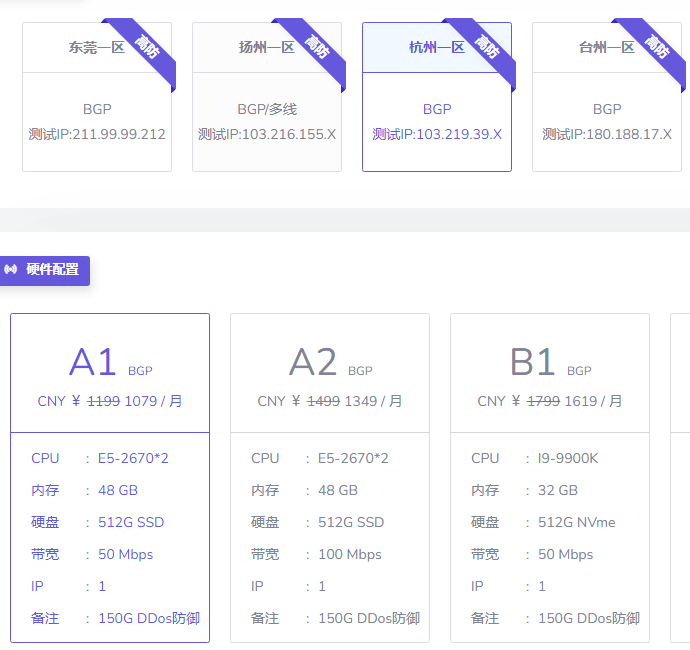The image size is (690, 650).
Task: Select the 扬州一区 region card
Action: click(x=267, y=97)
